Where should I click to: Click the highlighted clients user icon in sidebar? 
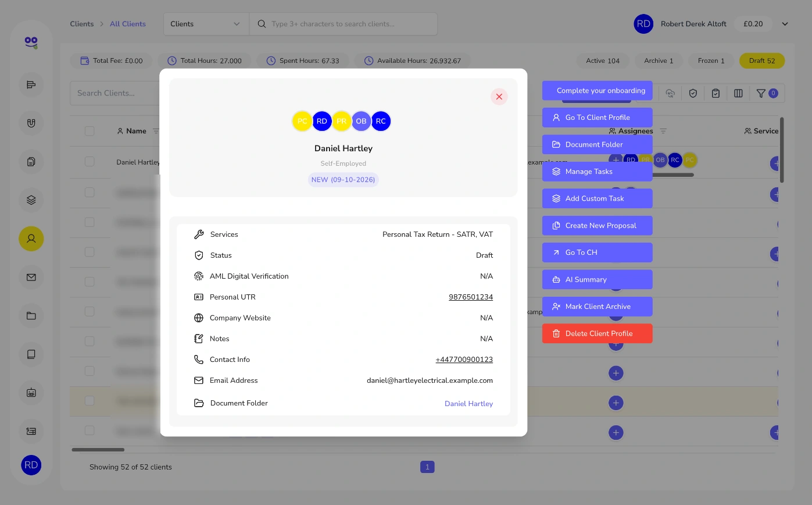[x=31, y=239]
